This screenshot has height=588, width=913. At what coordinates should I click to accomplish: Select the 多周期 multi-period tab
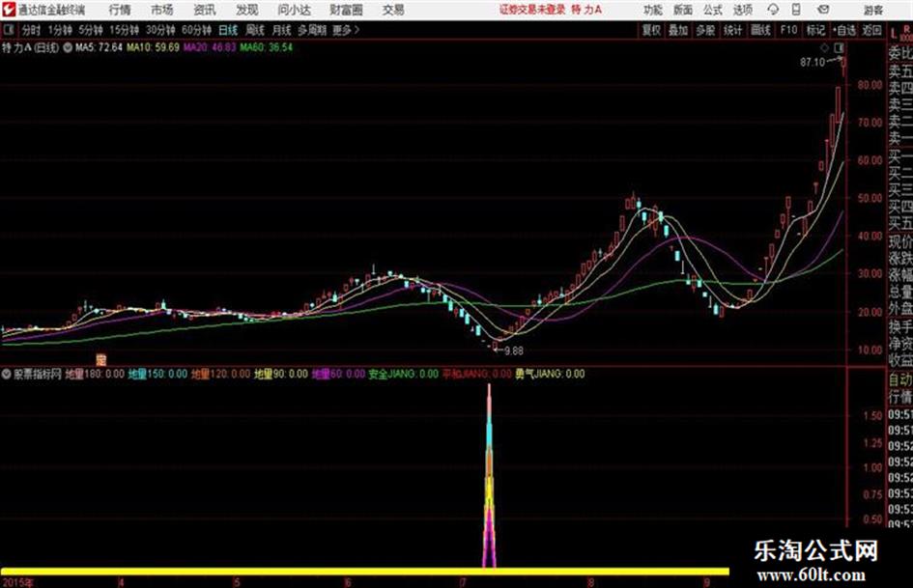coord(312,30)
